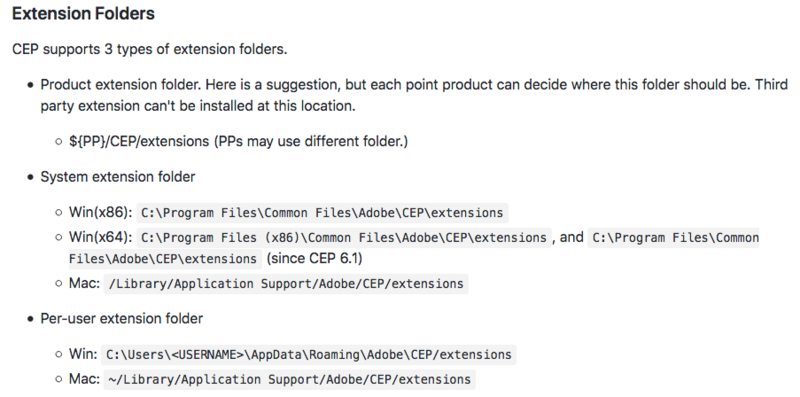Screen dimensions: 800x397
Task: Click the 'Win:' label under Per-user folder
Action: 83,354
